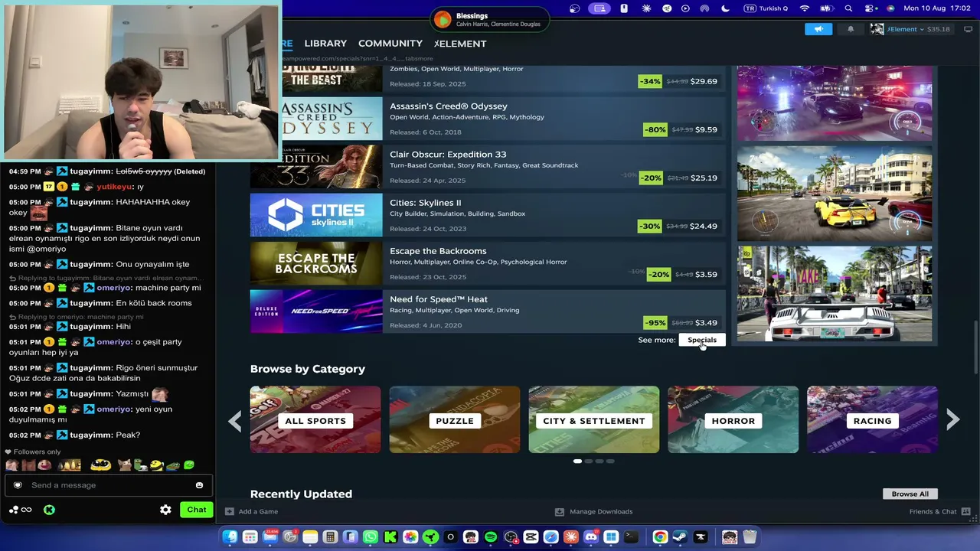980x551 pixels.
Task: Click the -80% Assassin's Creed Odyssey price
Action: click(x=681, y=130)
